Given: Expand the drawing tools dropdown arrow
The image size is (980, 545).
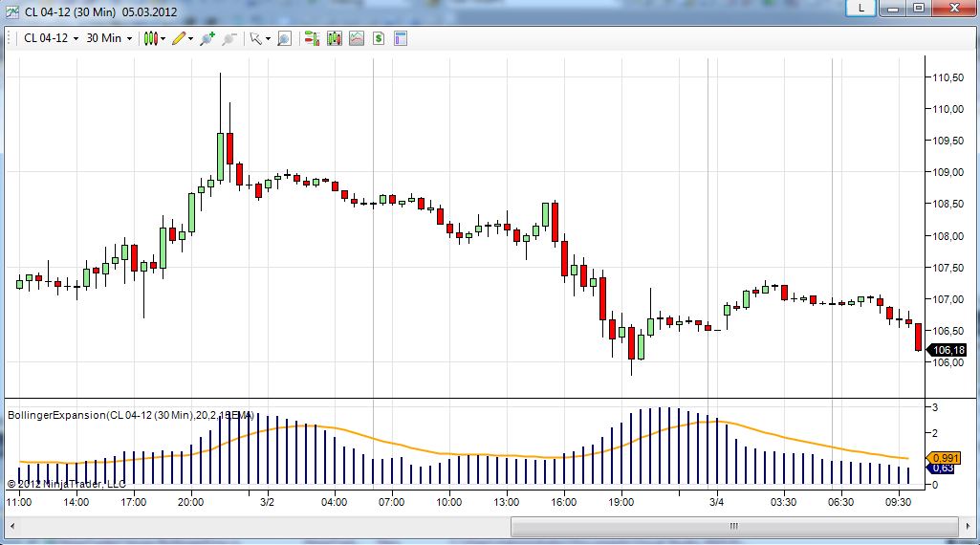Looking at the screenshot, I should pyautogui.click(x=190, y=39).
